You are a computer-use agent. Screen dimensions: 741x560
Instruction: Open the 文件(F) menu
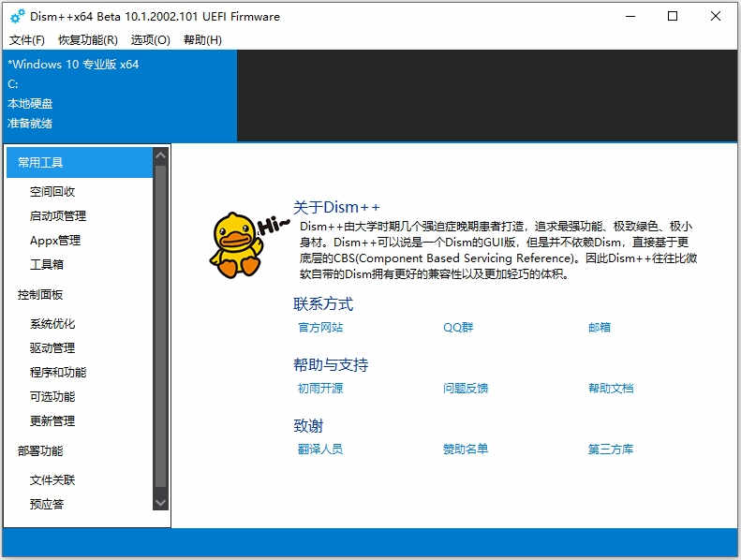click(27, 40)
